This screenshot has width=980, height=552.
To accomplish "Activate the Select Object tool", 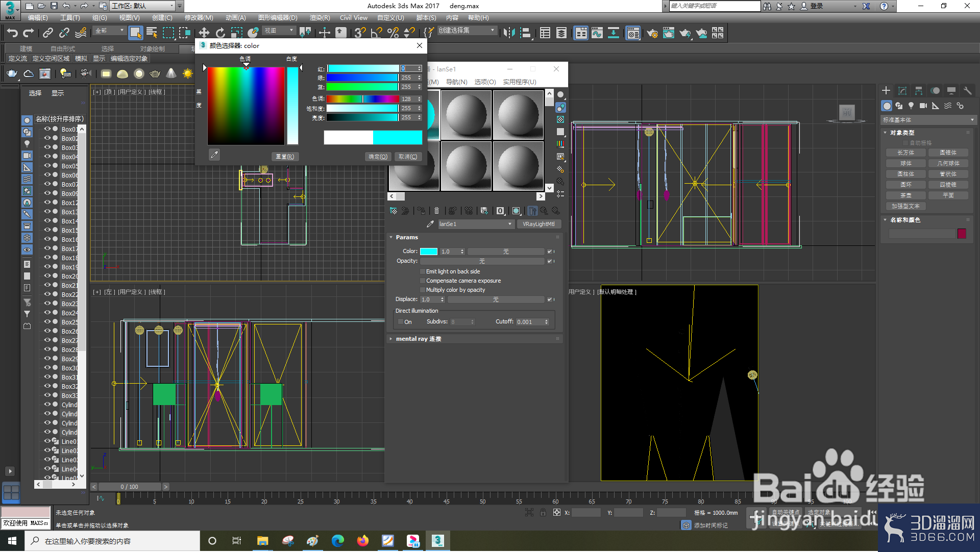I will point(135,33).
